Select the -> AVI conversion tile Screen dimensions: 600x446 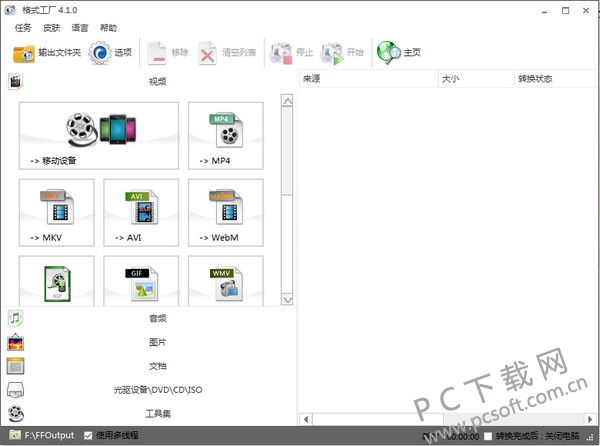click(x=141, y=212)
